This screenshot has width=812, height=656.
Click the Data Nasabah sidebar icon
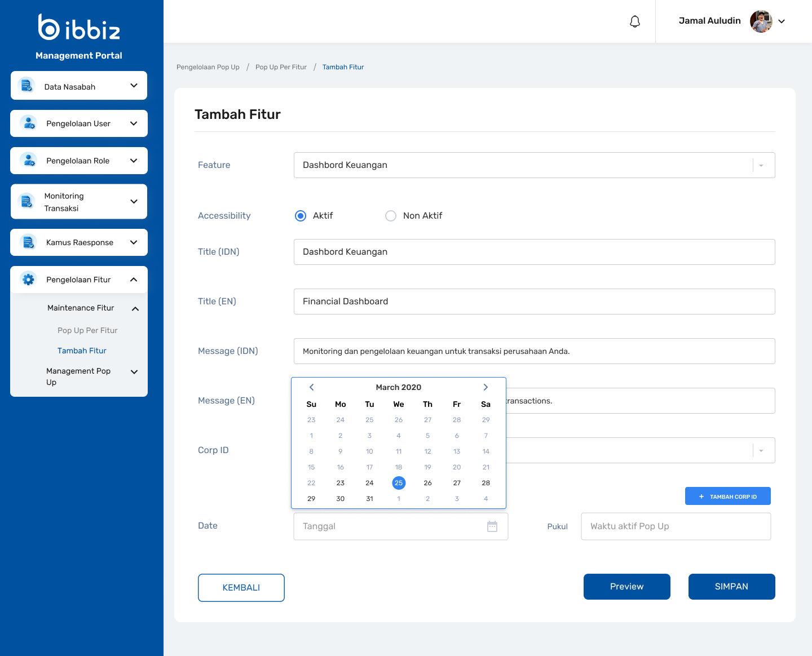point(26,86)
